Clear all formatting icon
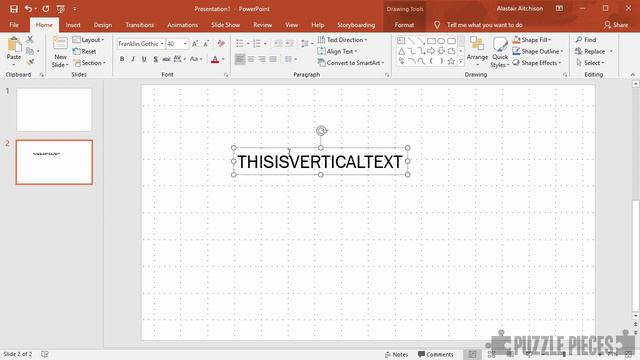The height and width of the screenshot is (360, 640). (x=221, y=44)
